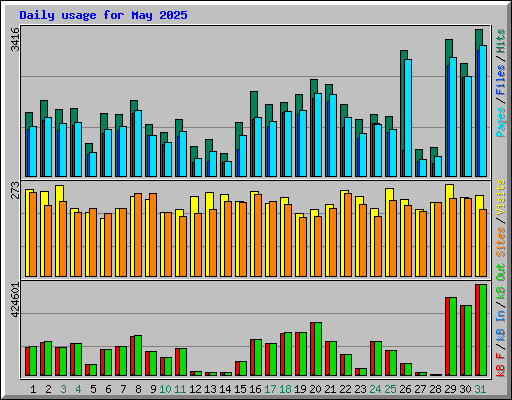Click the 3416 hits axis label

tap(15, 39)
